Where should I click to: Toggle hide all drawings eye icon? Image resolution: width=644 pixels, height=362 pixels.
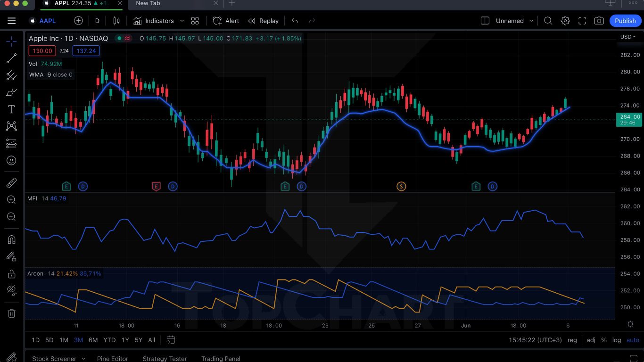(x=11, y=290)
